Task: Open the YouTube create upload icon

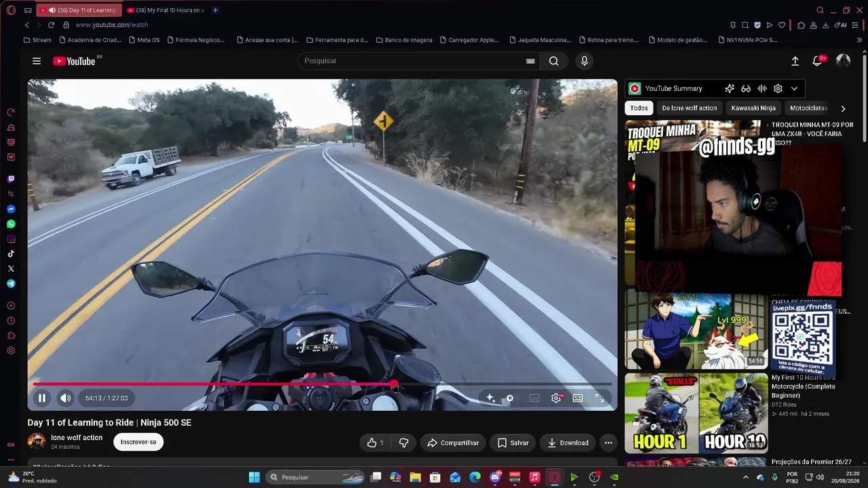Action: point(795,61)
